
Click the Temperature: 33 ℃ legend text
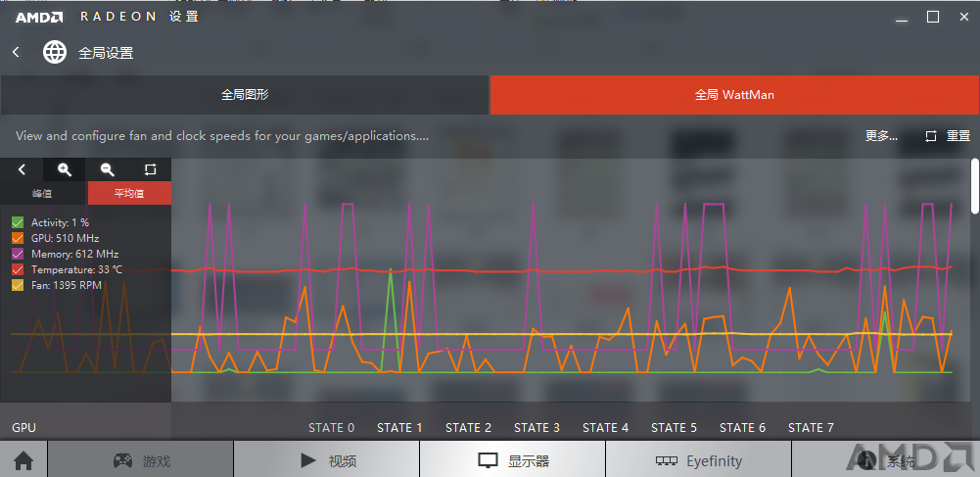click(77, 269)
